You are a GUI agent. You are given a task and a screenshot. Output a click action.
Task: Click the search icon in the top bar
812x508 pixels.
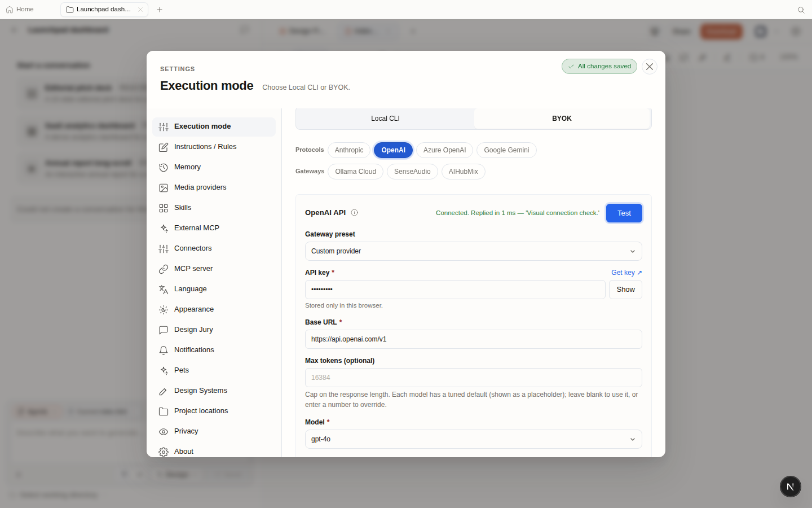[x=801, y=10]
